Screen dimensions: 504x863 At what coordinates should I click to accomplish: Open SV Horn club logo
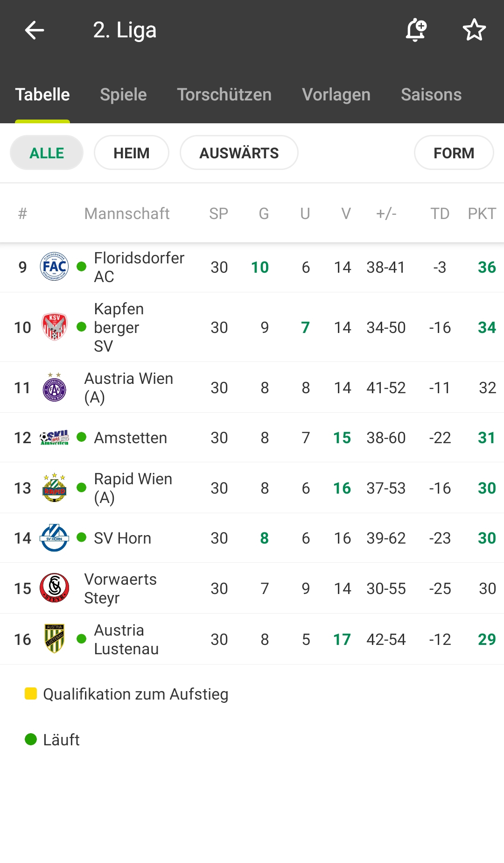(55, 538)
